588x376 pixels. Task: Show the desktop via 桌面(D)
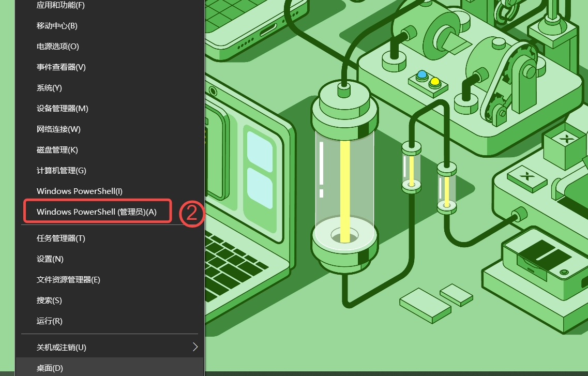coord(110,367)
